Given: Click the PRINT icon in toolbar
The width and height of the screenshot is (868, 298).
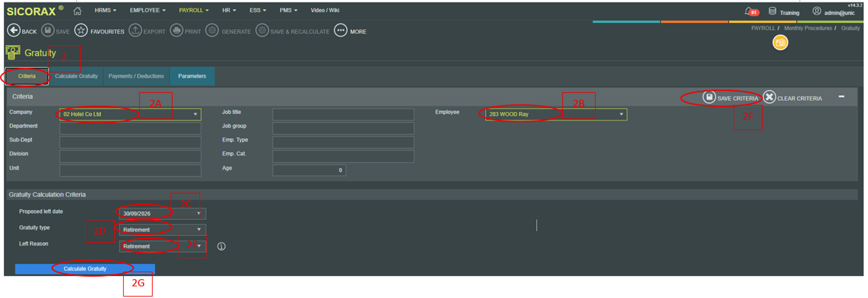Looking at the screenshot, I should 177,31.
